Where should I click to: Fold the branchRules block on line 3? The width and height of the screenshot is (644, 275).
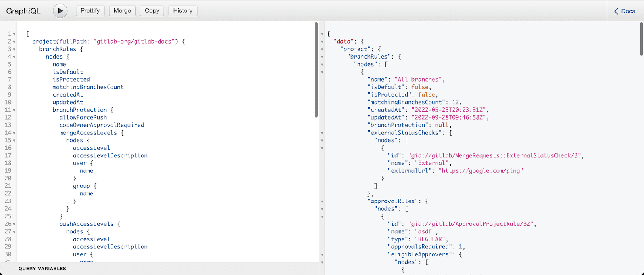tap(15, 49)
